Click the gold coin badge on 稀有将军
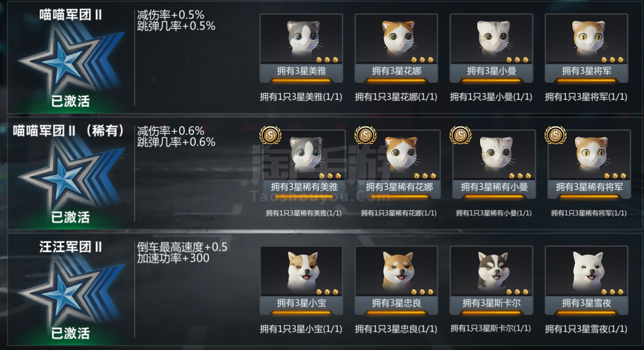Image resolution: width=644 pixels, height=350 pixels. pos(555,135)
